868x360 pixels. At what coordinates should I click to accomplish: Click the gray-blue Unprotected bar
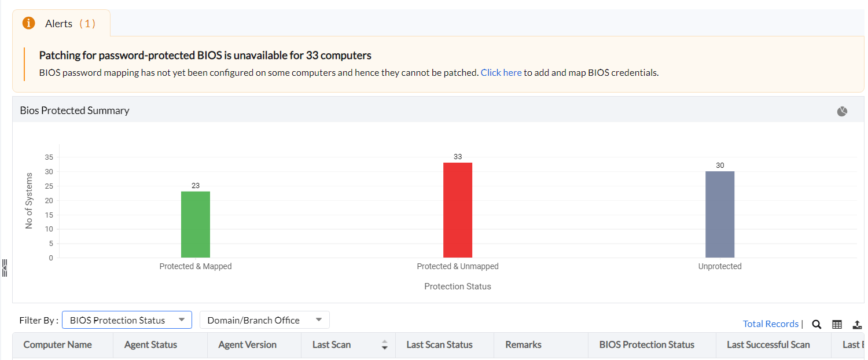(x=720, y=214)
